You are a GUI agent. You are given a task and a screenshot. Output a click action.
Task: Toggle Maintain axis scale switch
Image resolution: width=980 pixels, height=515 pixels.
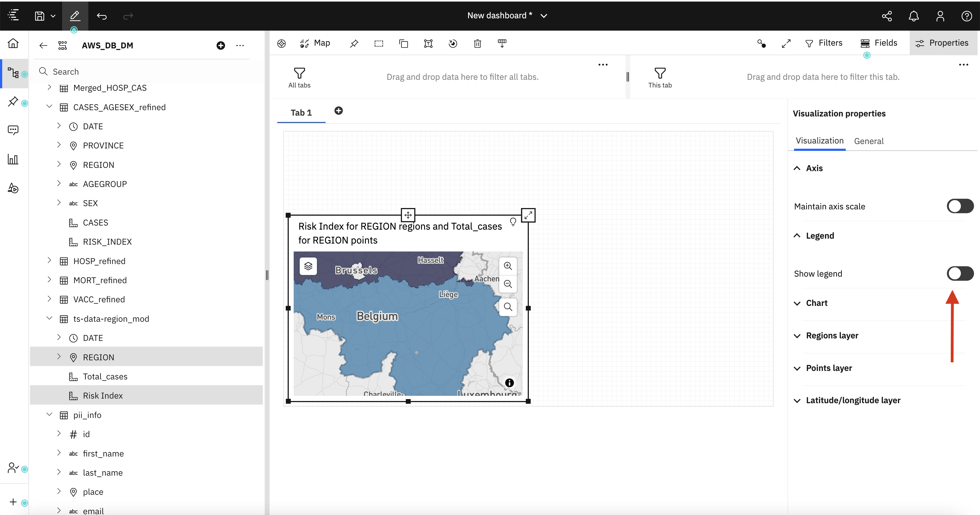[x=960, y=206]
